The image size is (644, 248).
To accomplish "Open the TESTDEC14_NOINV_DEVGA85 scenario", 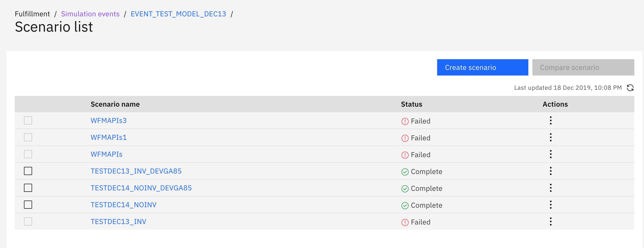I will coord(141,188).
